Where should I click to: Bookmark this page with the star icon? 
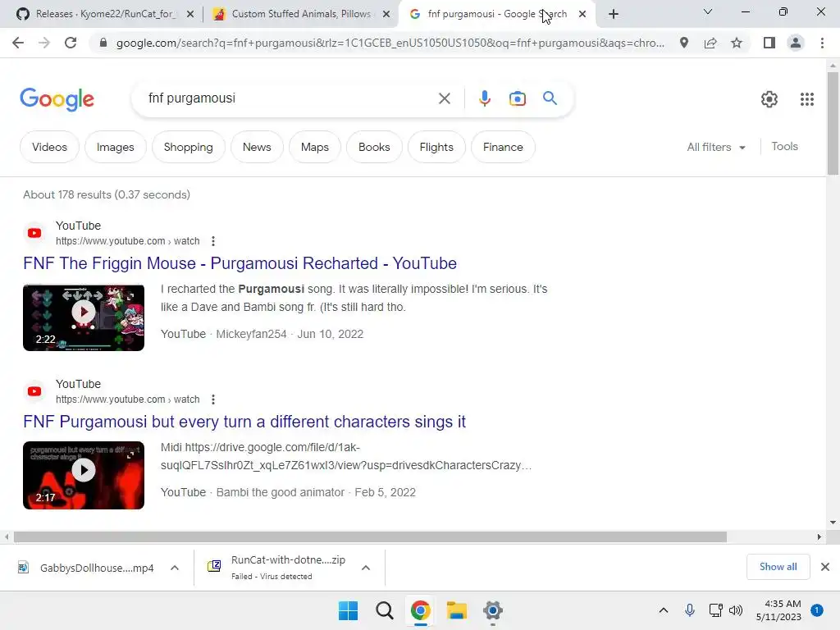pos(737,43)
